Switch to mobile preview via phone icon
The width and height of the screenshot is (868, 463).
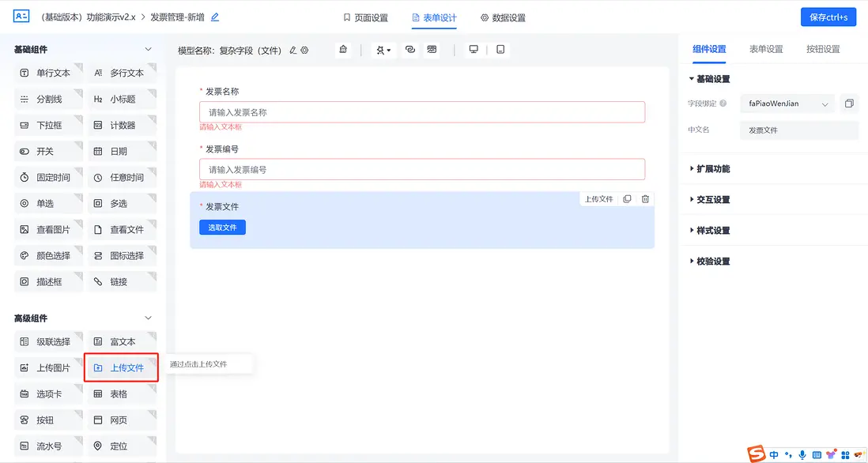[x=499, y=48]
